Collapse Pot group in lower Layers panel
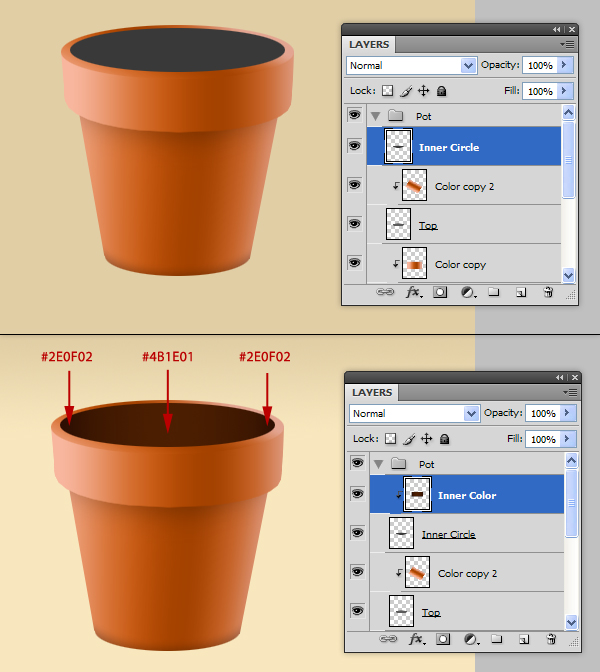 377,464
